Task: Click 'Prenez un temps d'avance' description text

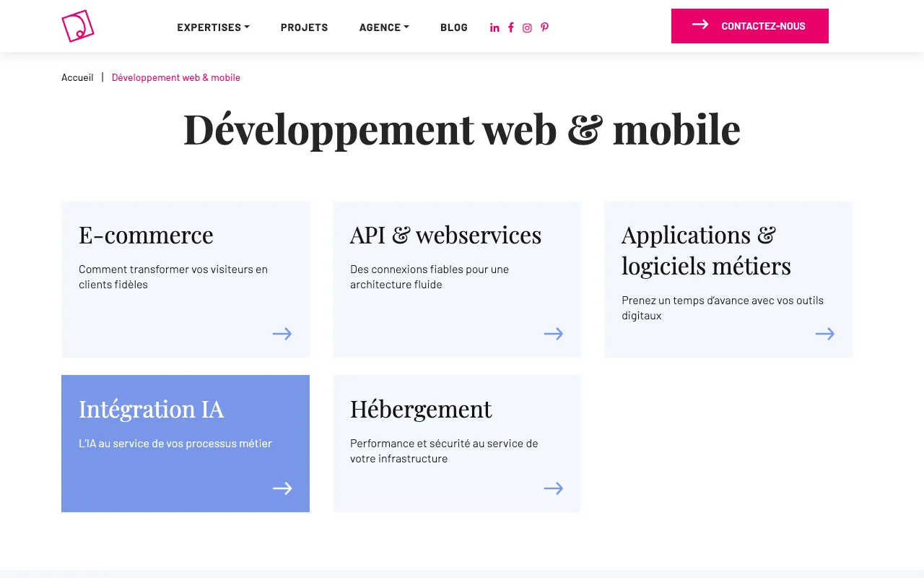Action: (723, 308)
